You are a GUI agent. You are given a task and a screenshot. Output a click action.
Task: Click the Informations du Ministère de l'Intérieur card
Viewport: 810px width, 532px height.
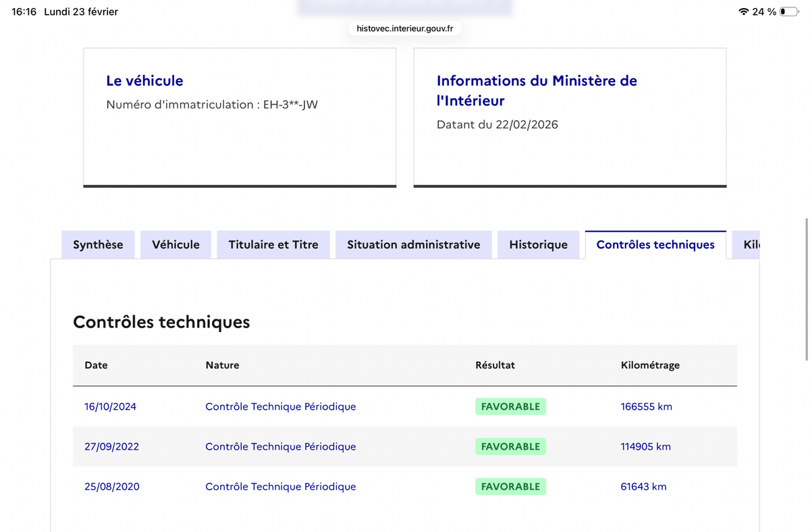point(570,117)
